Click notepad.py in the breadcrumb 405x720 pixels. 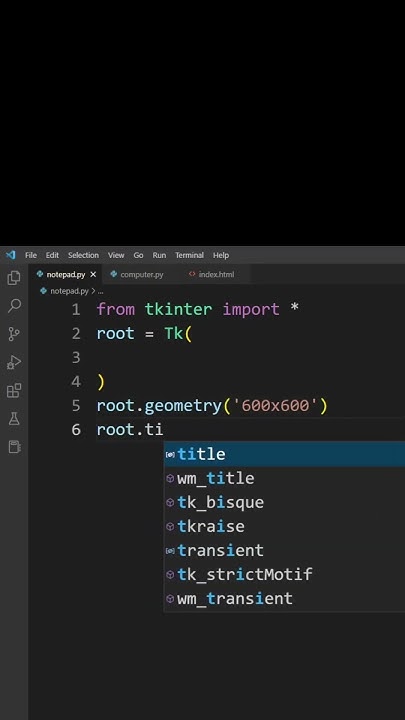point(69,291)
